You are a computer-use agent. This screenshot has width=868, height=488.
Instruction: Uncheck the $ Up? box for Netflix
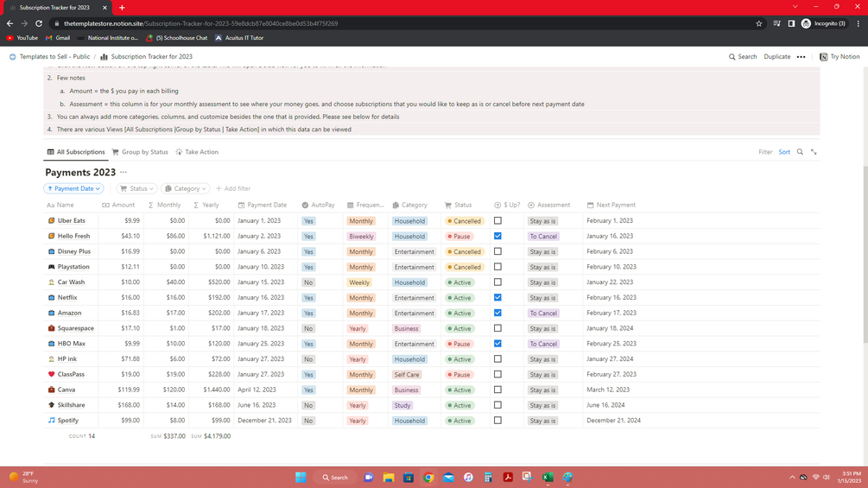497,297
